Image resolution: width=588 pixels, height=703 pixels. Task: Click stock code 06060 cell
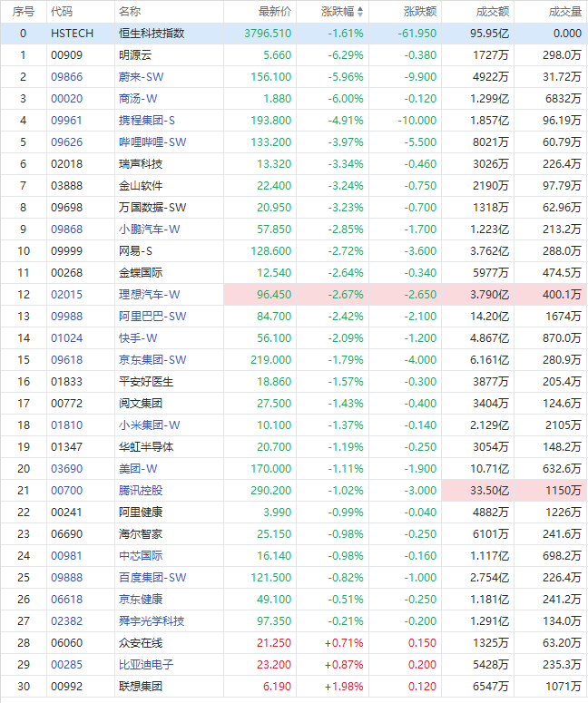pos(67,642)
